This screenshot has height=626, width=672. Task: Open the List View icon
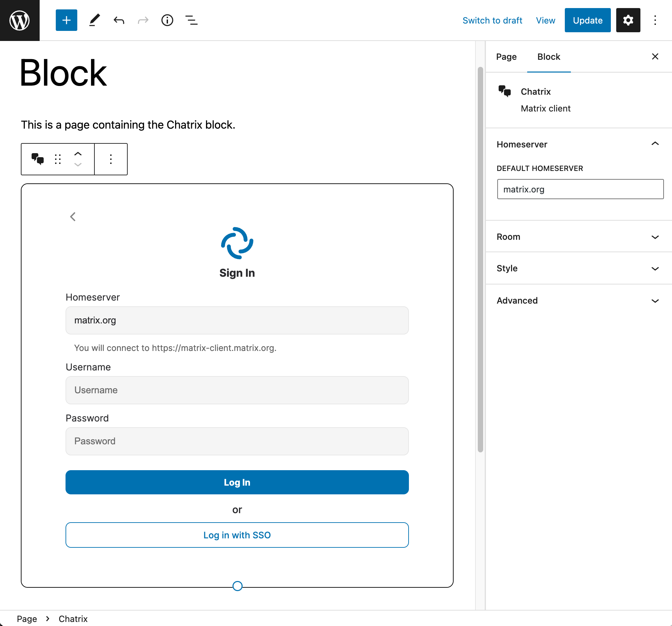coord(191,20)
